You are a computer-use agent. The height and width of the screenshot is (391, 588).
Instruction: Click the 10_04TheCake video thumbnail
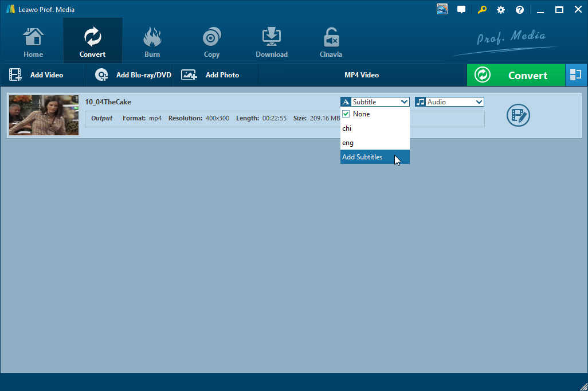pos(44,115)
